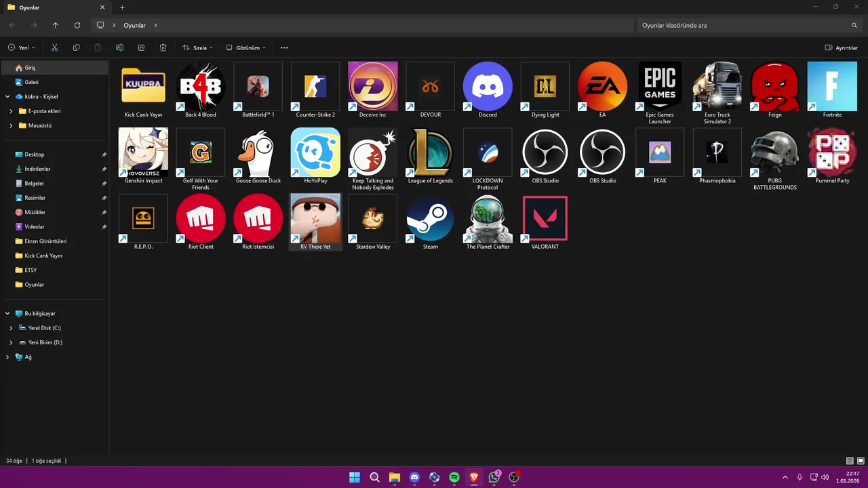Open the Görünüm view dropdown
Image resolution: width=868 pixels, height=488 pixels.
[x=246, y=47]
